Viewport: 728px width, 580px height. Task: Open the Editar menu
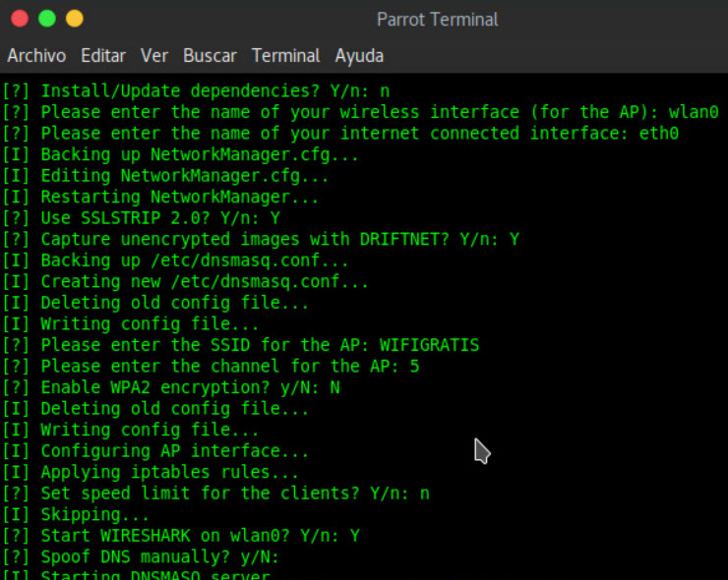(103, 56)
